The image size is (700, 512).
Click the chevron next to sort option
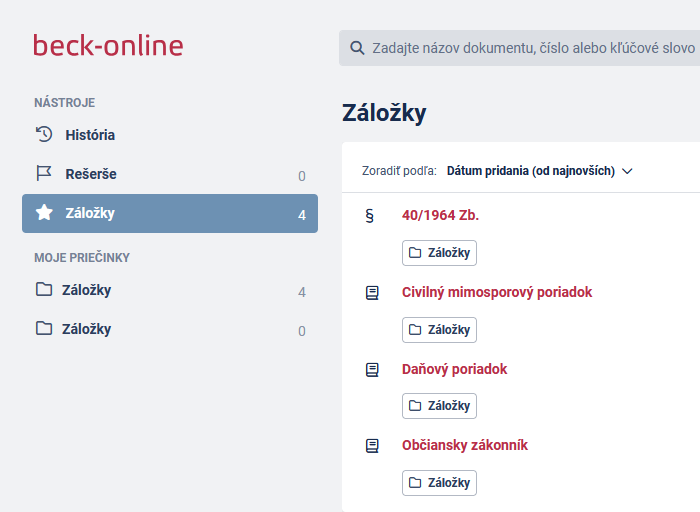click(627, 171)
